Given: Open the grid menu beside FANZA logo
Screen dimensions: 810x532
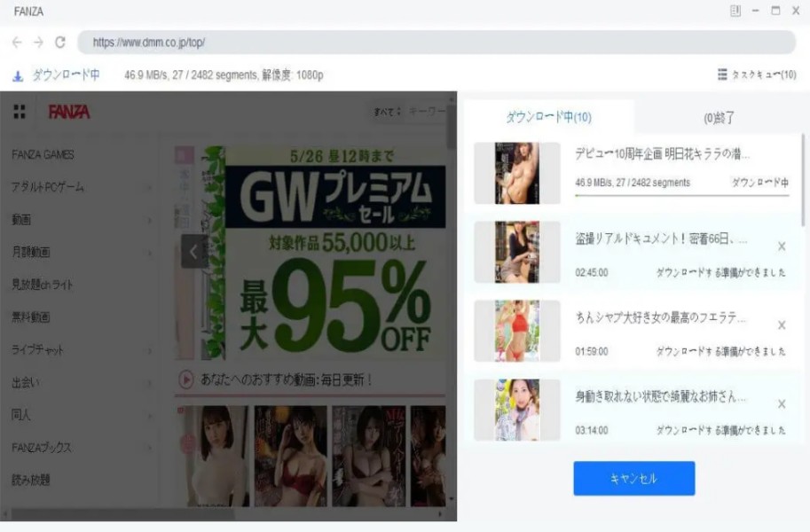Looking at the screenshot, I should (x=20, y=112).
